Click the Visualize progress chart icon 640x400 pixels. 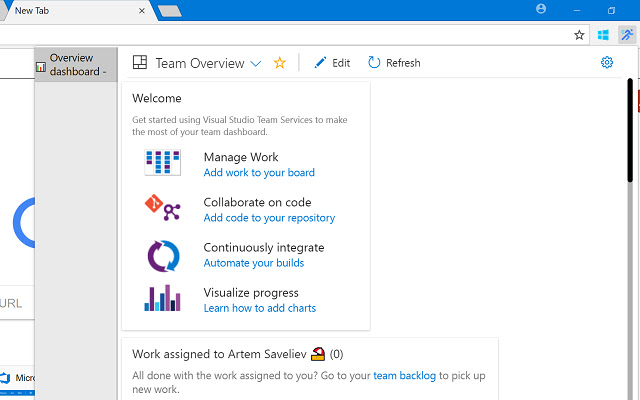pyautogui.click(x=162, y=298)
